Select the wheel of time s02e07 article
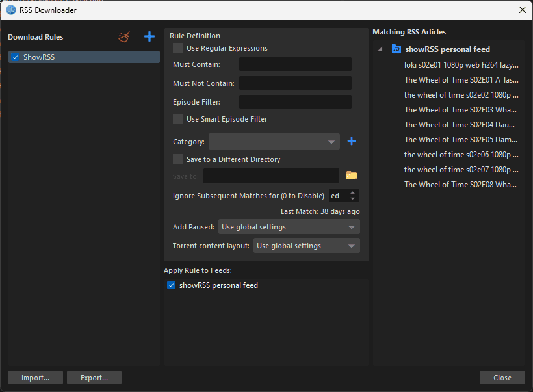533x392 pixels. 461,169
